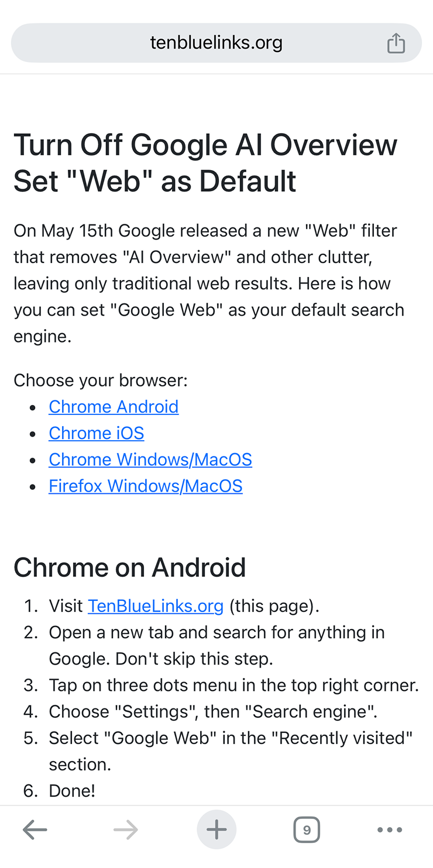Tap the "Chrome on Android" section heading

tap(130, 567)
